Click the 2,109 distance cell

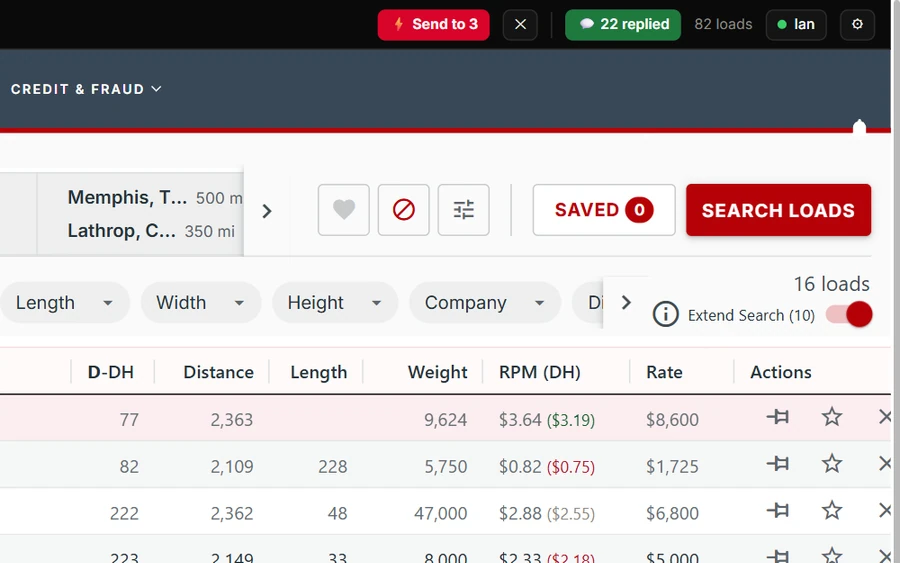tap(231, 467)
